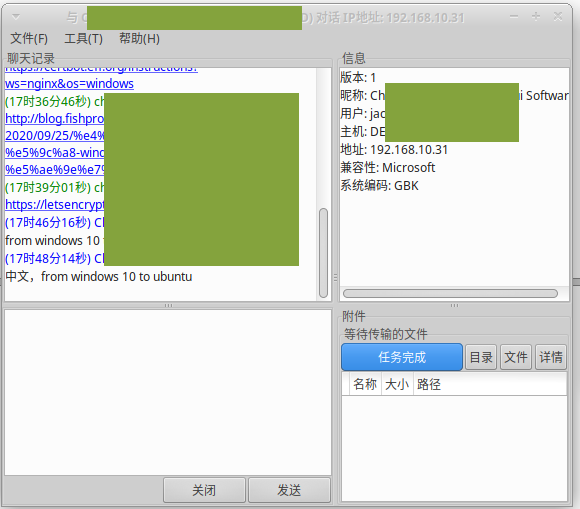Click in the message input box
Screen dimensions: 580x509
[x=168, y=392]
